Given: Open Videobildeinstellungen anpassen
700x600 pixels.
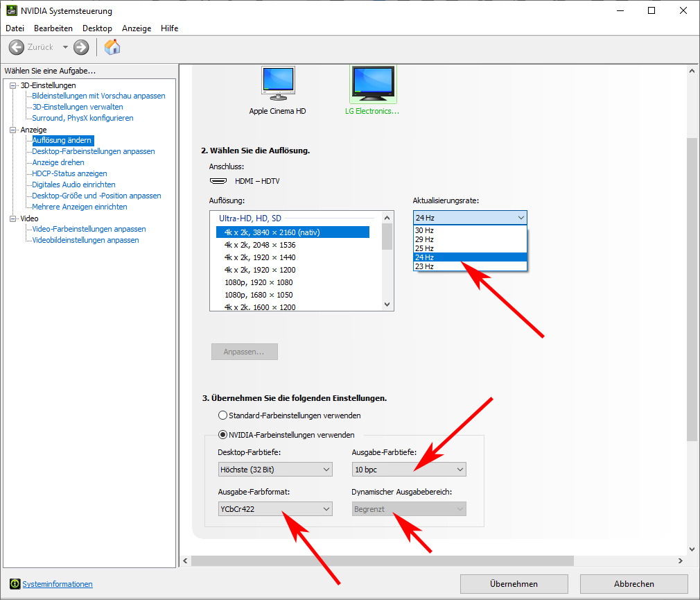Looking at the screenshot, I should point(85,240).
